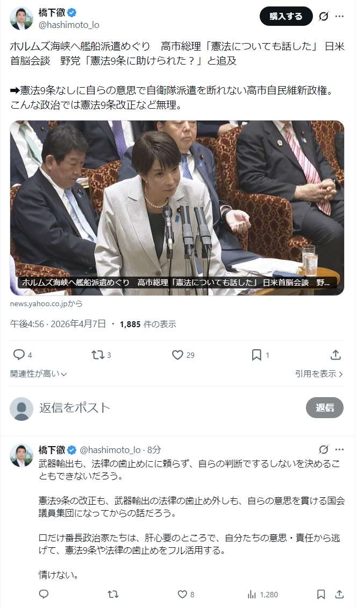Like the reply post with 8 likes

coord(182,594)
